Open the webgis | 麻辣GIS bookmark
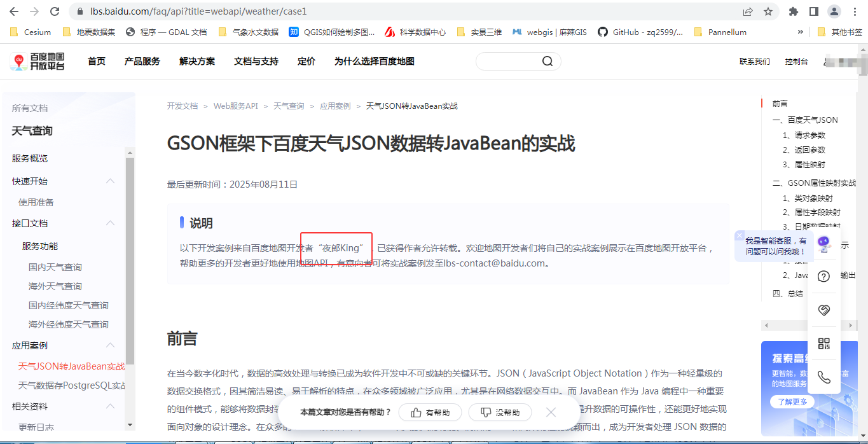This screenshot has width=868, height=444. (550, 32)
